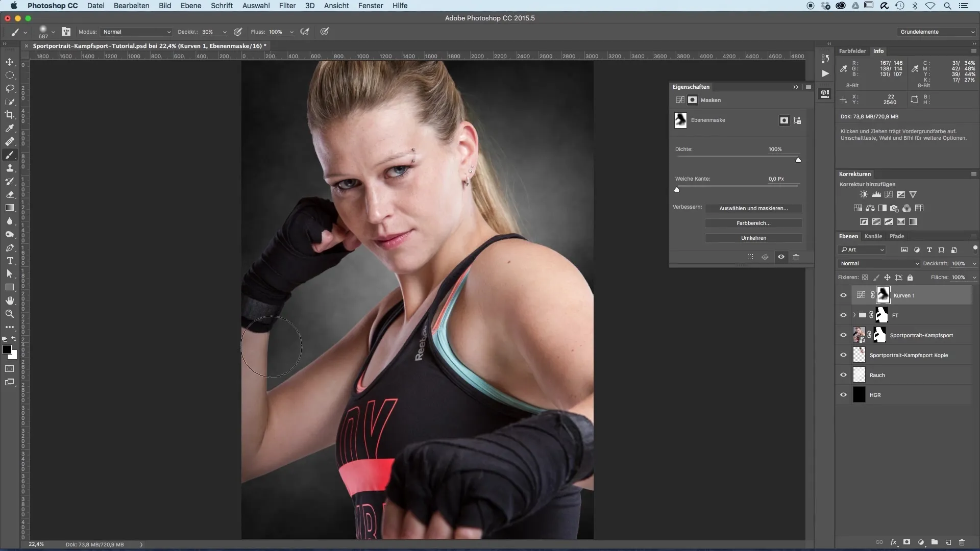
Task: Hide the Rauch layer
Action: click(843, 375)
